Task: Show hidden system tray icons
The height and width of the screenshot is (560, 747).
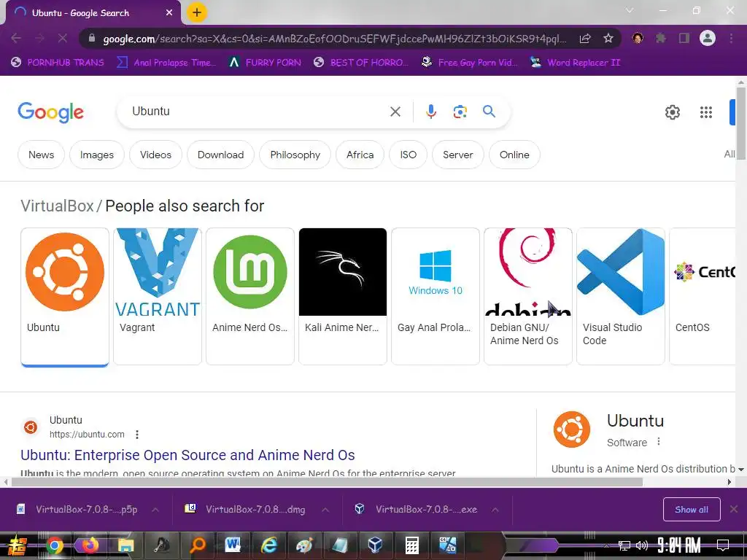Action: coord(606,545)
